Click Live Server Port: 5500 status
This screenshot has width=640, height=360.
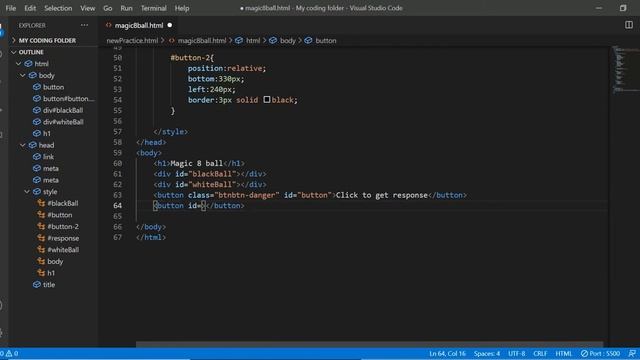pos(600,353)
